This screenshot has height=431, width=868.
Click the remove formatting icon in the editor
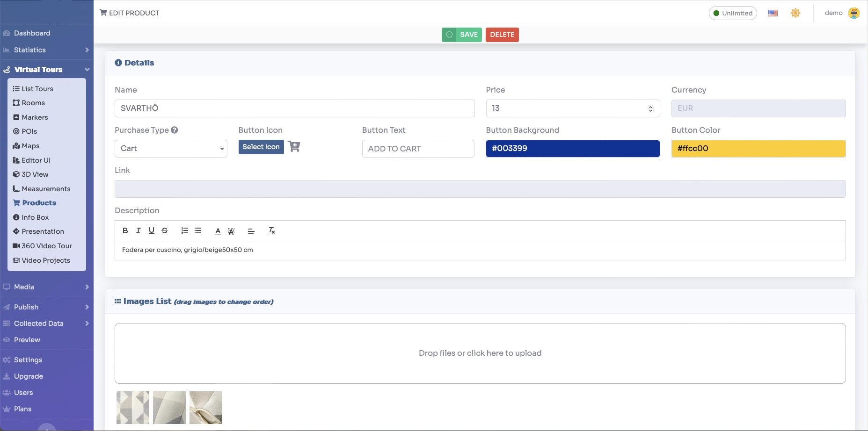(x=271, y=230)
